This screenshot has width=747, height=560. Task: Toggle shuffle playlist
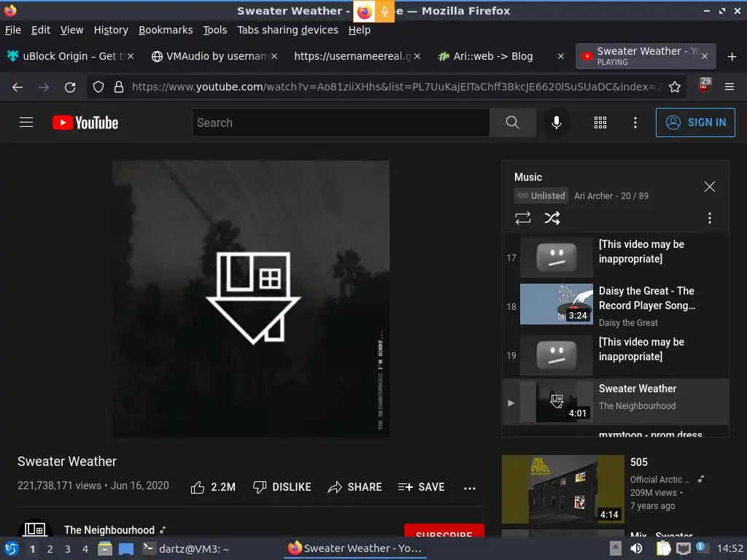tap(552, 218)
